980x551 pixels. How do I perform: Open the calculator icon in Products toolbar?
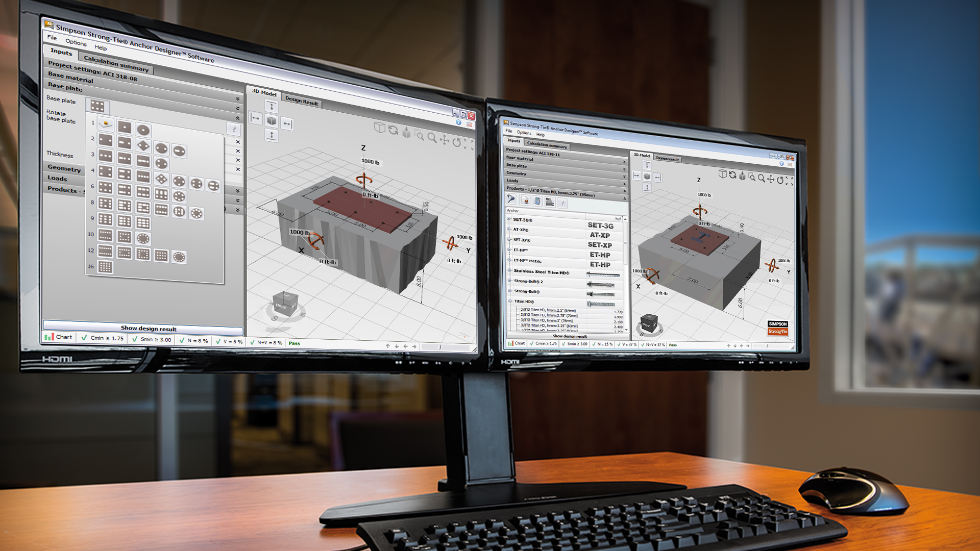537,202
